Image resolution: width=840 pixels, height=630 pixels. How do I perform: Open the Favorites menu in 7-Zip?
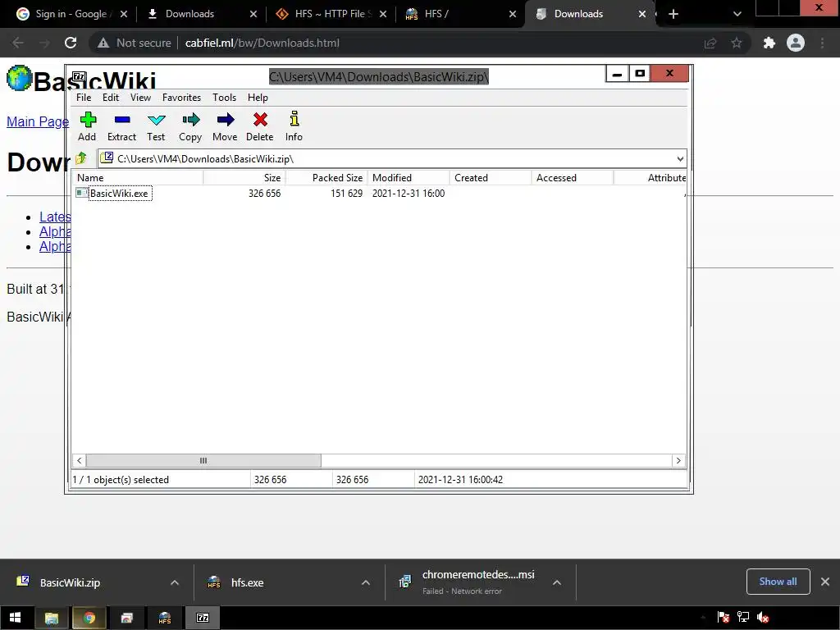click(x=181, y=98)
